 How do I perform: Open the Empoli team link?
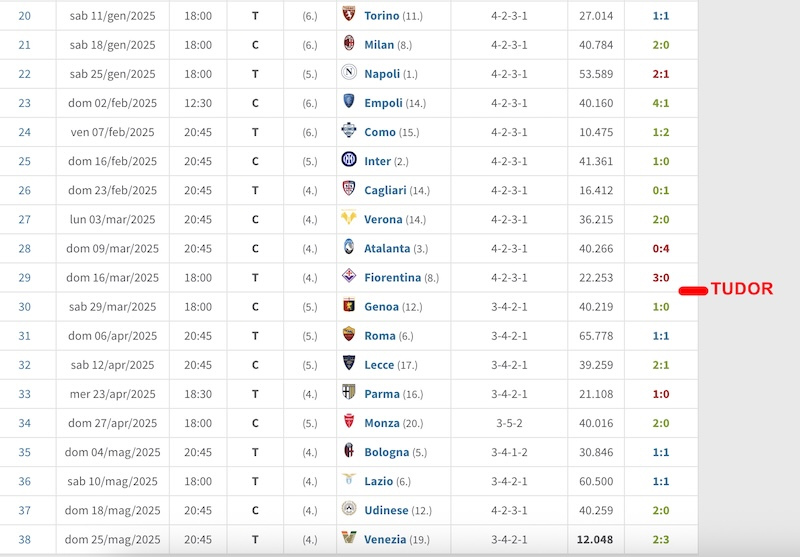[383, 103]
